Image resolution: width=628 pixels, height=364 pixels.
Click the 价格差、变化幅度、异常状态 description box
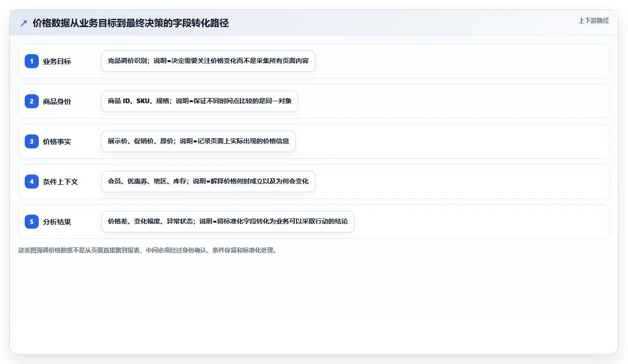coord(228,222)
